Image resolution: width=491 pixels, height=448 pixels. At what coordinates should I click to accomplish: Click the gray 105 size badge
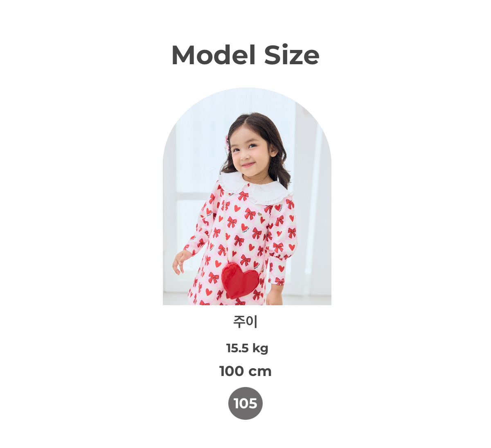click(x=245, y=403)
